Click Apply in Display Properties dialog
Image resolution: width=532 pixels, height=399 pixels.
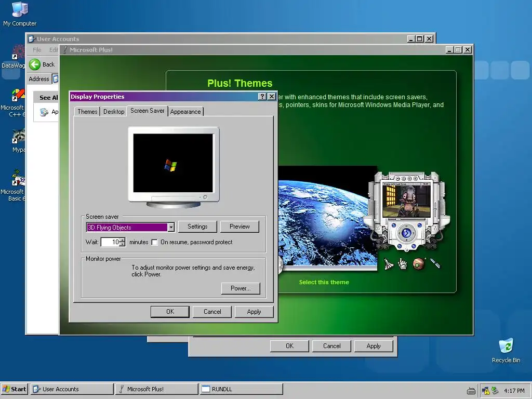pos(254,312)
